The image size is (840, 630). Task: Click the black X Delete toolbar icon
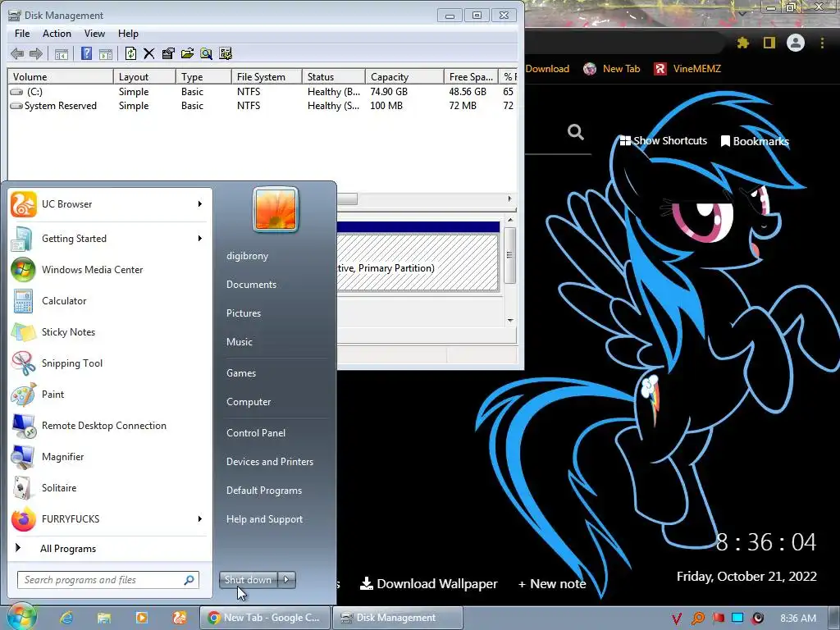click(149, 53)
